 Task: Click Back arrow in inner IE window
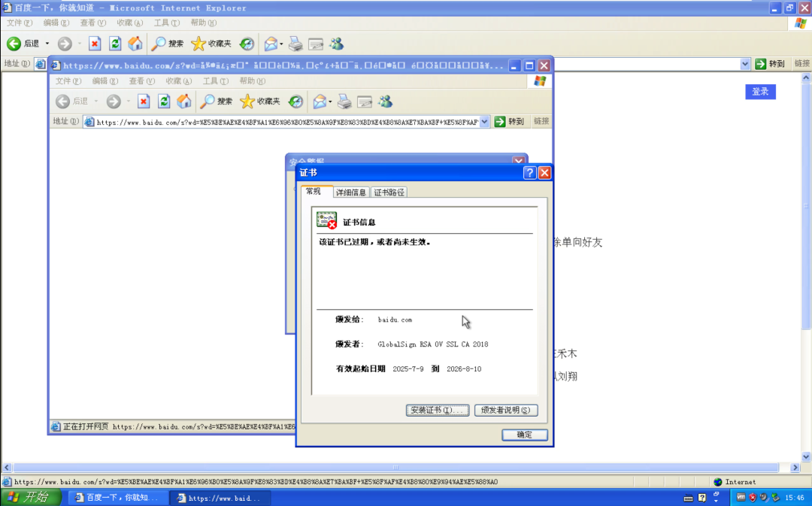(62, 101)
